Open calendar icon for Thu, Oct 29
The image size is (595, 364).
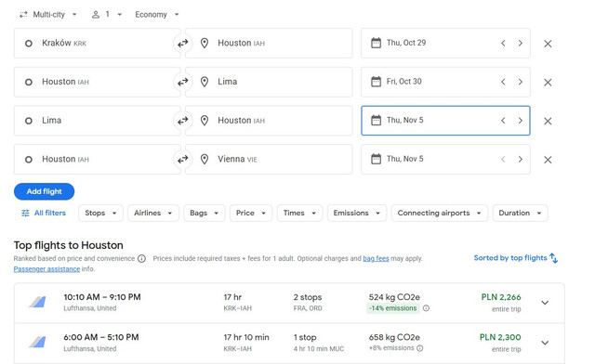click(x=376, y=43)
